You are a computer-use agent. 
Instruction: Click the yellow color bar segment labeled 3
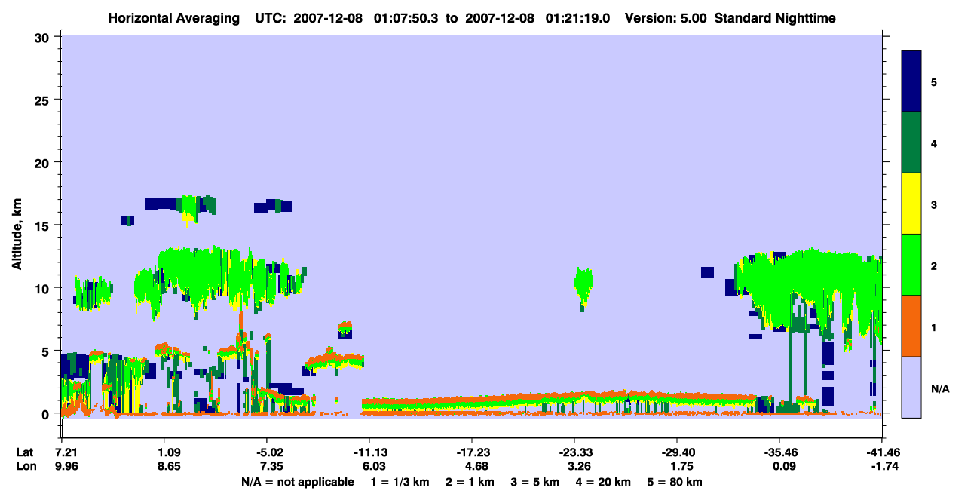911,204
